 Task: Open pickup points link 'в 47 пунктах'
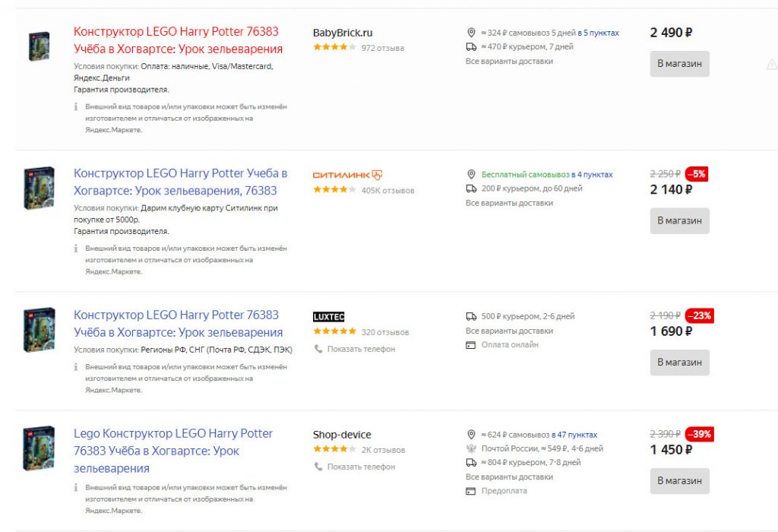pyautogui.click(x=574, y=435)
